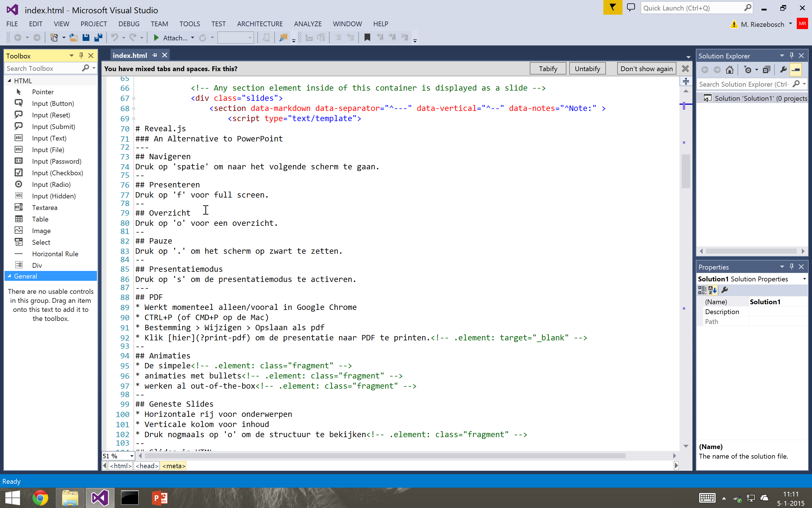Click the Find in Files icon
Image resolution: width=812 pixels, height=508 pixels.
pyautogui.click(x=284, y=38)
